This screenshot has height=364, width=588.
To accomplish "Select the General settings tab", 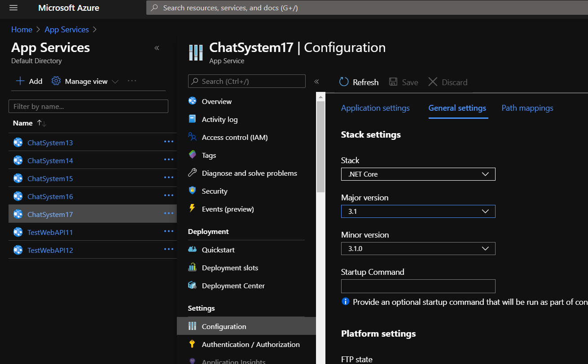I will (x=457, y=108).
